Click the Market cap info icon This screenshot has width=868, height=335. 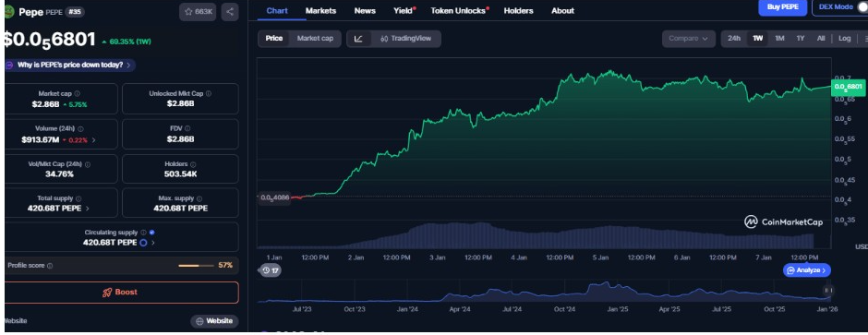click(x=77, y=94)
